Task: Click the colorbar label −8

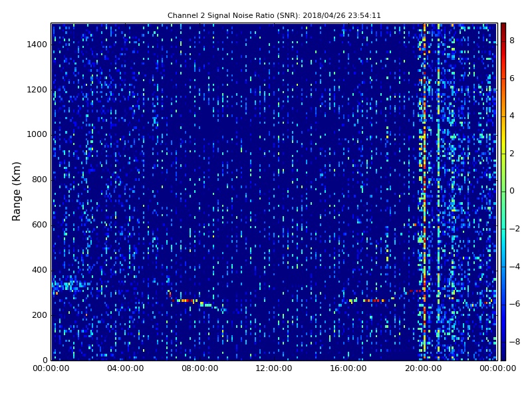Action: (x=515, y=342)
